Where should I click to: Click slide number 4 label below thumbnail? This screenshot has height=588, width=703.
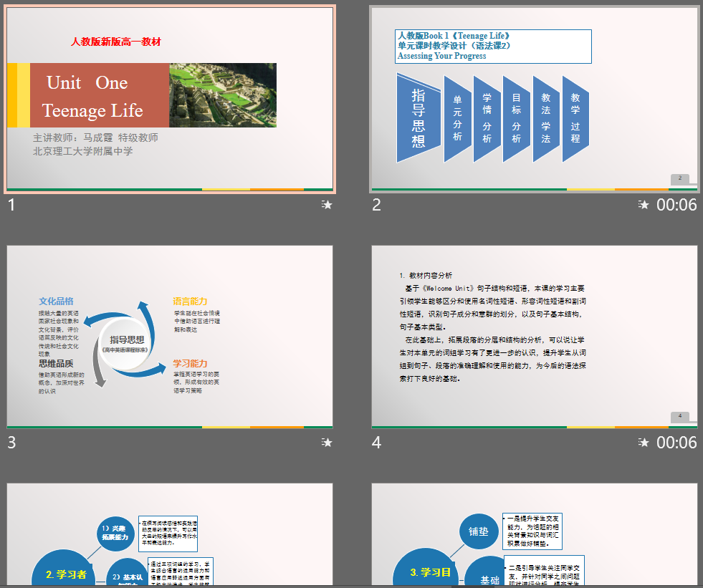point(376,443)
